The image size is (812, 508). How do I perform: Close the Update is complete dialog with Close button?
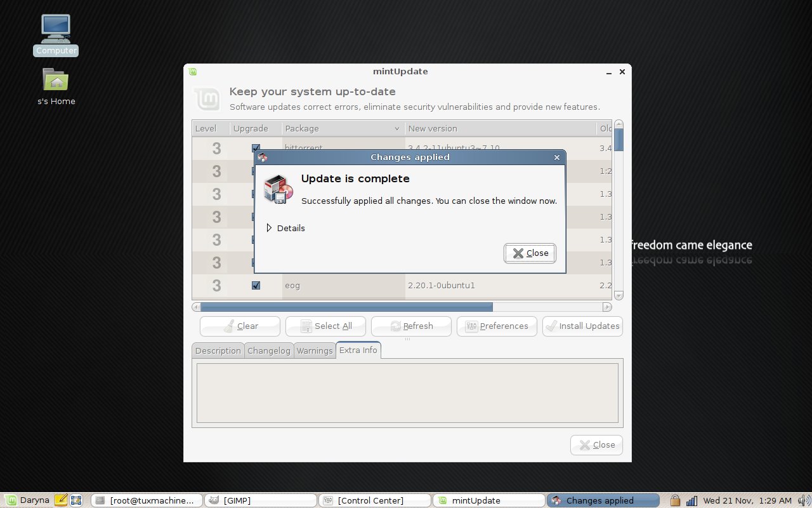coord(530,253)
